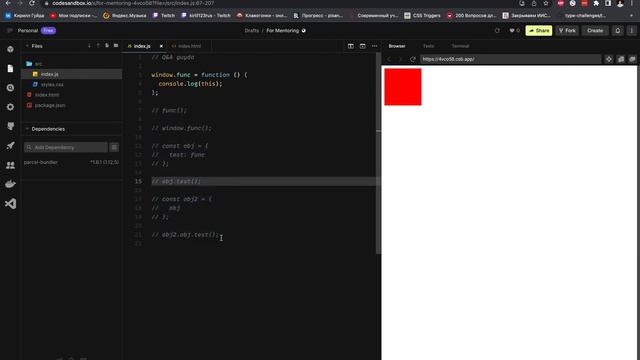Image resolution: width=640 pixels, height=360 pixels.
Task: Switch to the index.html editor tab
Action: click(189, 46)
